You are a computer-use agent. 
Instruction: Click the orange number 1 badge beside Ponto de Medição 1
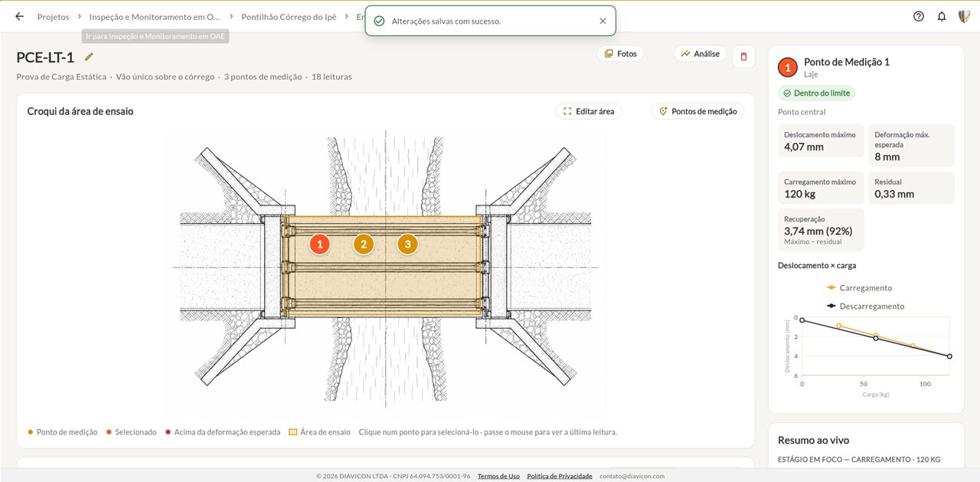(787, 67)
